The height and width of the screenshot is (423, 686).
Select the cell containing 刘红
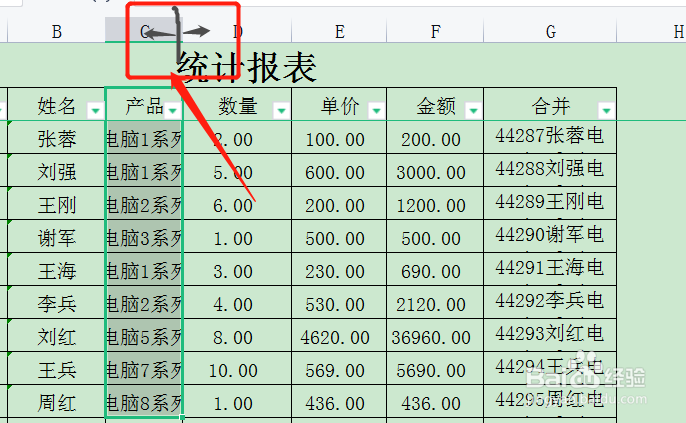point(56,336)
